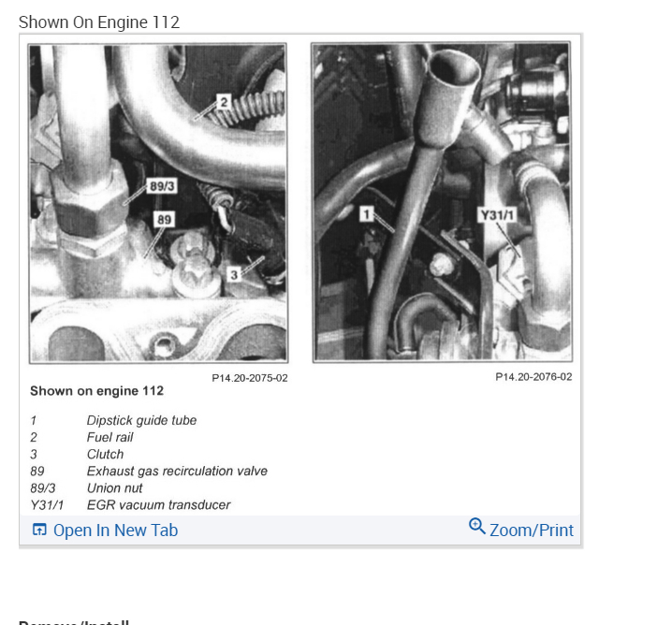672x625 pixels.
Task: Click callout label Y31/1 in right photo
Action: click(497, 214)
